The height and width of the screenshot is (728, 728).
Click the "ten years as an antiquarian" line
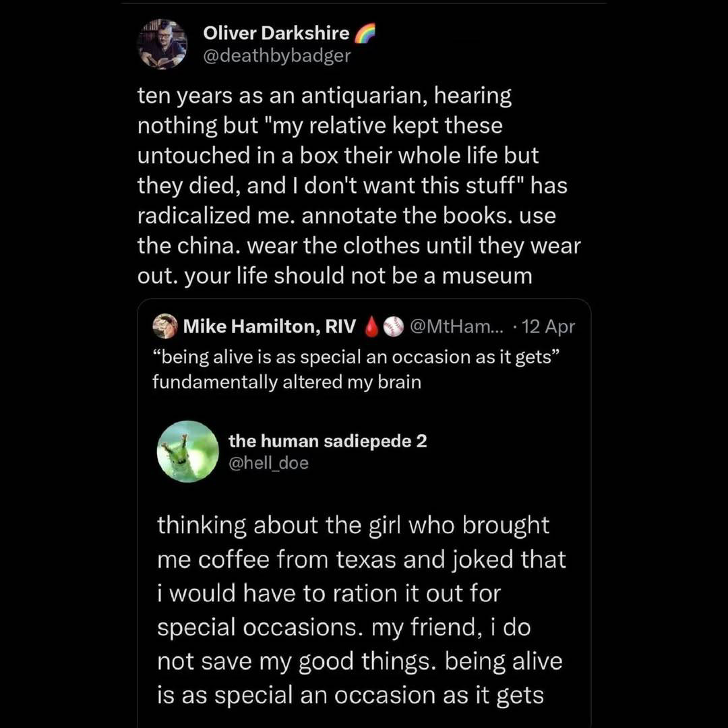pos(324,96)
